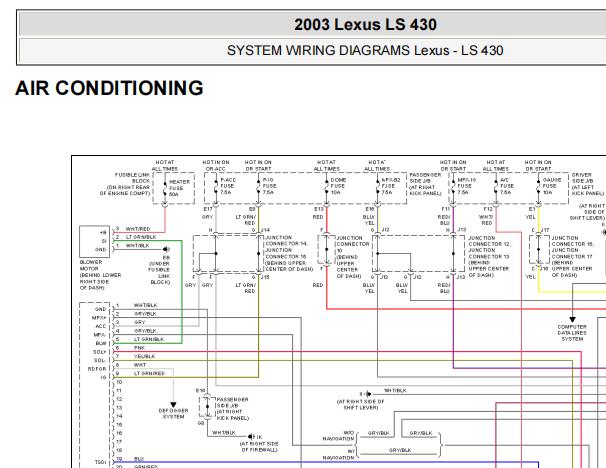
Task: Click the 'F11' connector label
Action: click(x=446, y=209)
